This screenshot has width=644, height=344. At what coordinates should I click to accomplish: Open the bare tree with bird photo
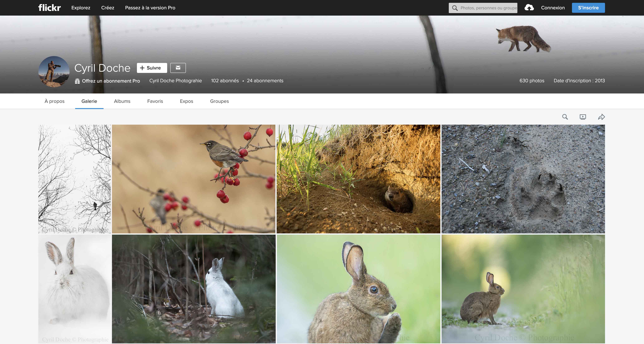[75, 179]
